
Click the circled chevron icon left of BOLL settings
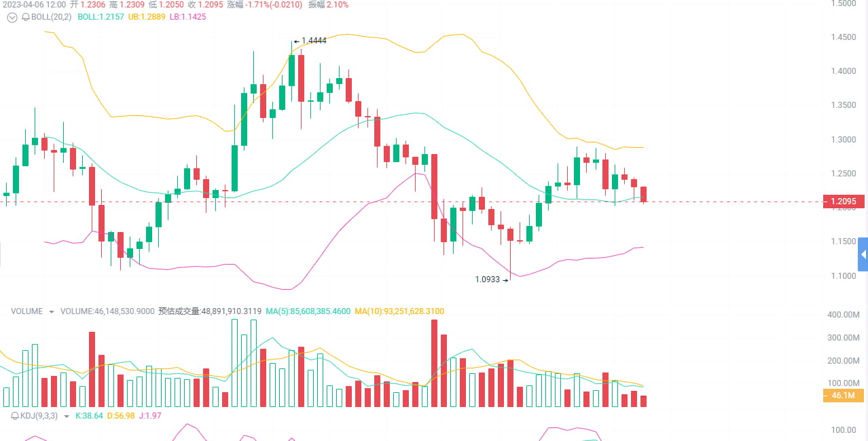click(x=12, y=18)
